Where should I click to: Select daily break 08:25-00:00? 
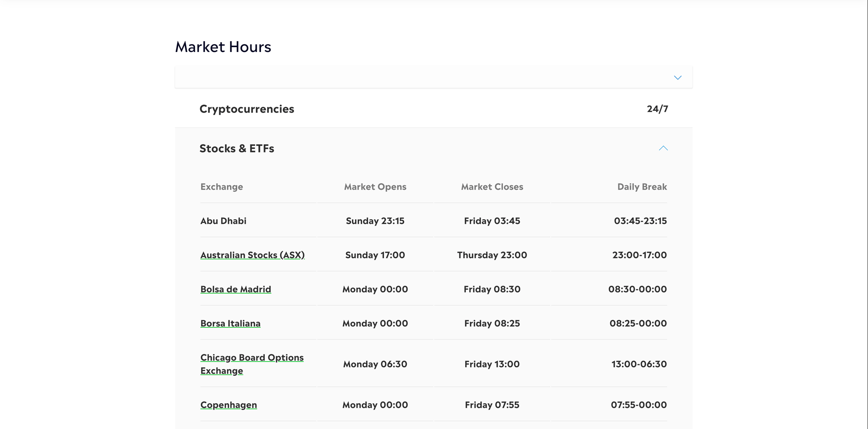coord(638,324)
